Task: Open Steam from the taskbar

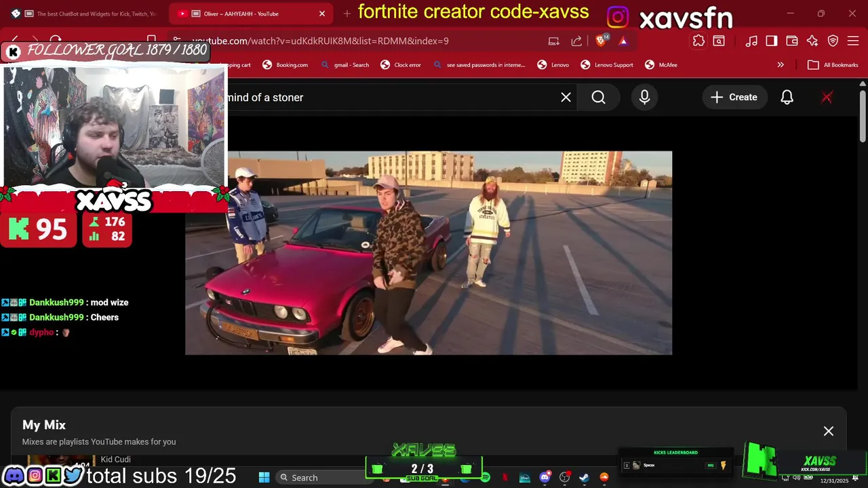Action: click(585, 477)
